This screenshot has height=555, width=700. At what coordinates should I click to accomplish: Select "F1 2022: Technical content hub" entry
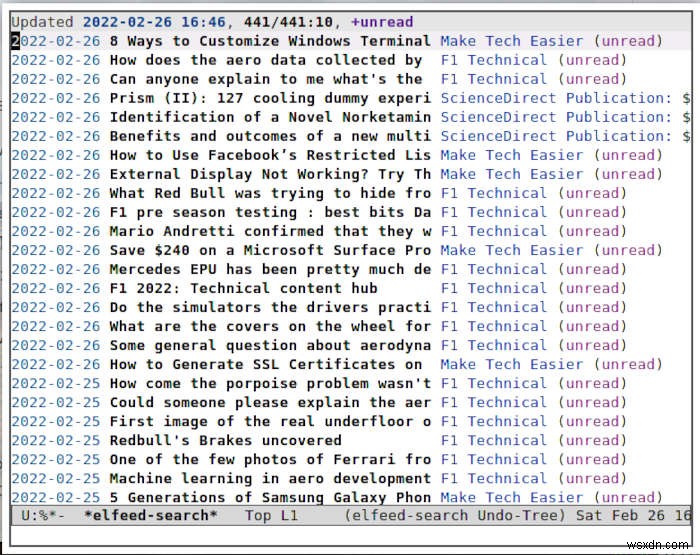(244, 288)
